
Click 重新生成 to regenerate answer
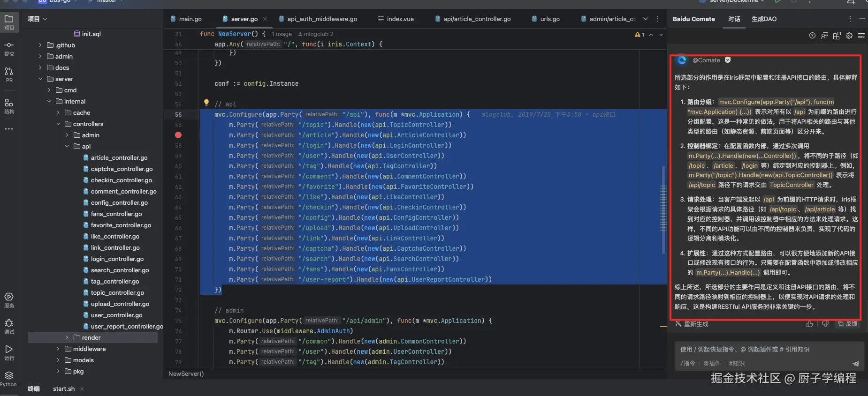pyautogui.click(x=692, y=324)
